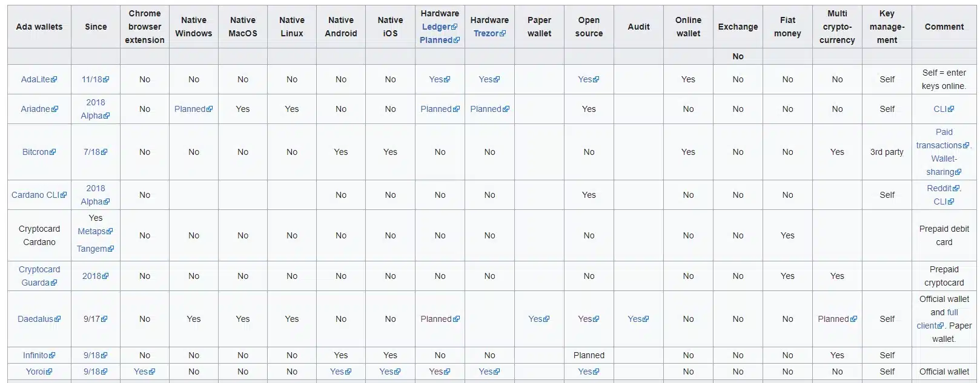Open the AdaLite wallet link
The width and height of the screenshot is (980, 383).
coord(39,79)
